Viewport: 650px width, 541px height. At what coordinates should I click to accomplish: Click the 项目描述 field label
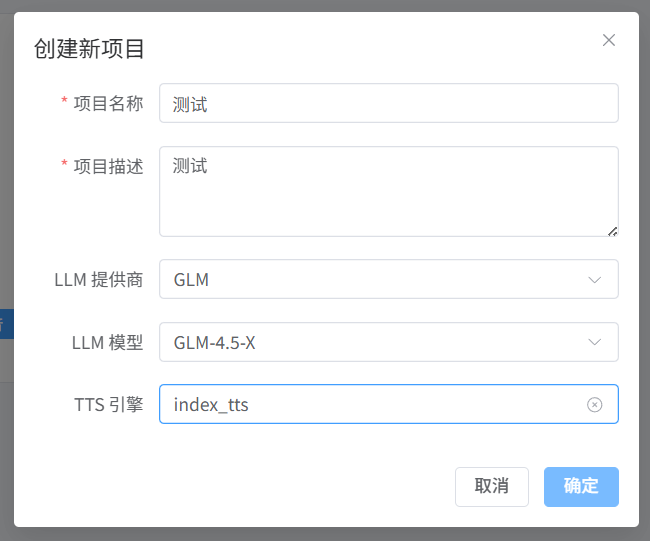[108, 167]
